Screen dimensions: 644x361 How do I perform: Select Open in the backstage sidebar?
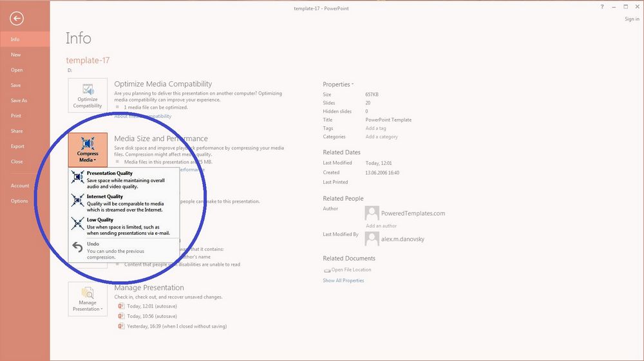25,69
